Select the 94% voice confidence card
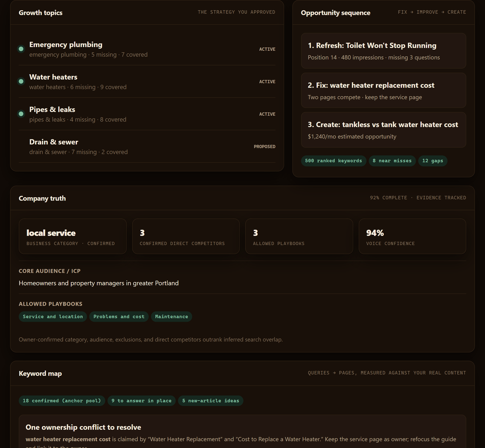Image resolution: width=485 pixels, height=448 pixels. point(412,236)
